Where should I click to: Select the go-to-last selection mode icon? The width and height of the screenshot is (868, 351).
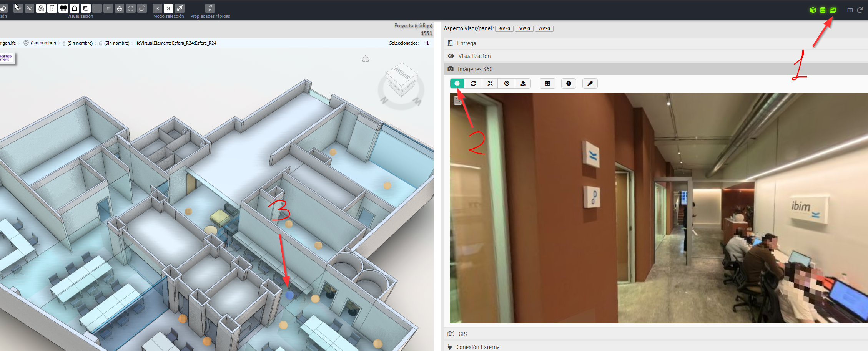click(x=168, y=8)
